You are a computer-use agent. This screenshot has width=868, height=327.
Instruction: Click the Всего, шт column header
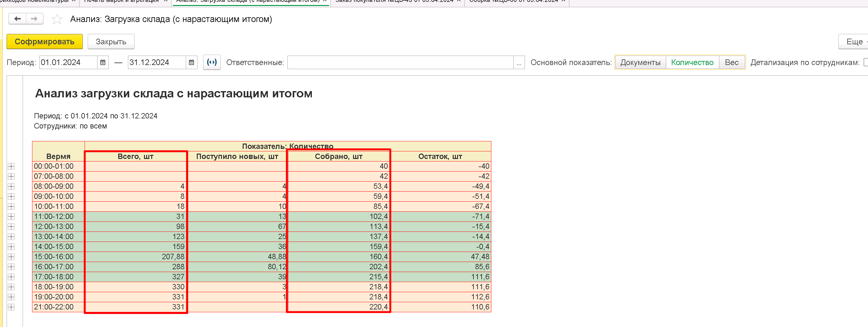135,156
